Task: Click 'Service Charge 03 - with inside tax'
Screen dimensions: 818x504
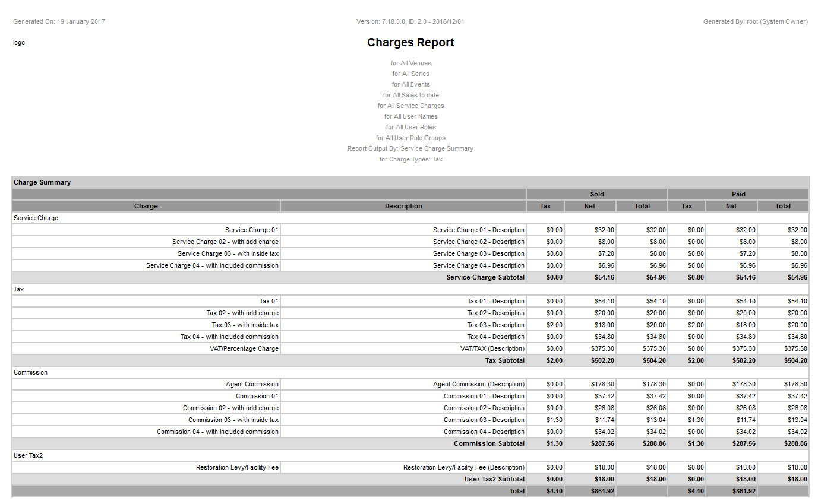Action: tap(146, 253)
